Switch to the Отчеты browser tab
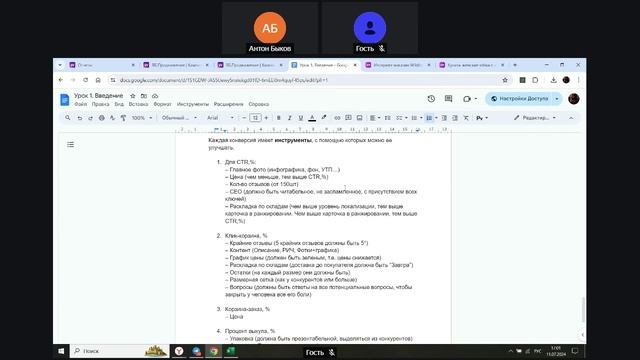Image resolution: width=640 pixels, height=360 pixels. [x=102, y=65]
